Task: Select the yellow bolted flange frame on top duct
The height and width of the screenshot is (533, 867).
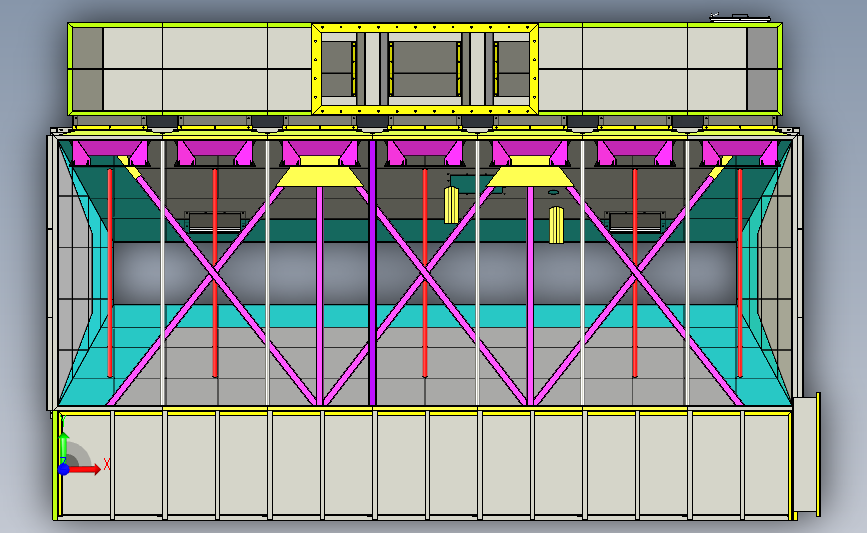Action: click(x=425, y=69)
